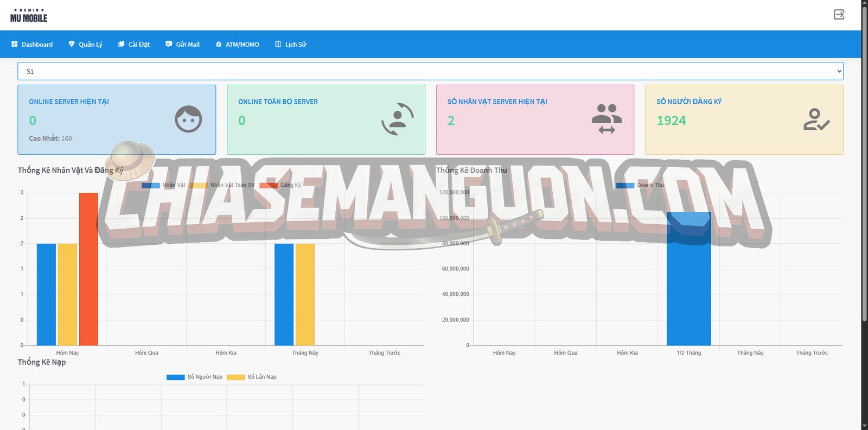
Task: Click the blue 1/2 Tháng revenue bar
Action: (688, 282)
